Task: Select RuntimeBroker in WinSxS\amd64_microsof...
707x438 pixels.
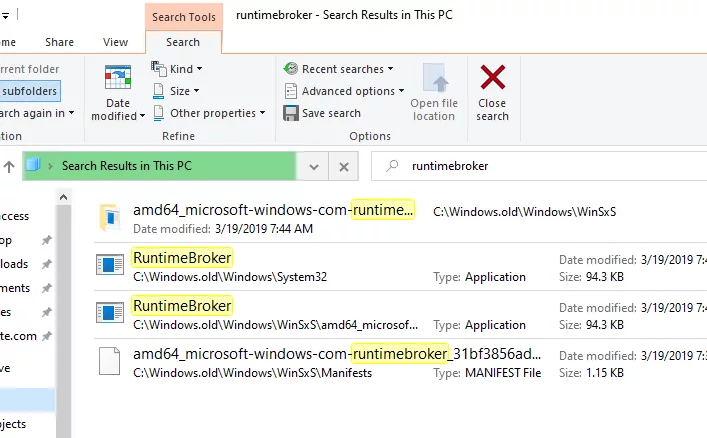Action: (x=182, y=305)
